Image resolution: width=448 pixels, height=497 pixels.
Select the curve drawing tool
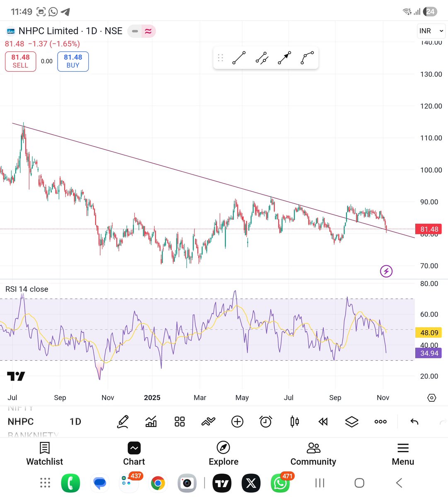307,58
